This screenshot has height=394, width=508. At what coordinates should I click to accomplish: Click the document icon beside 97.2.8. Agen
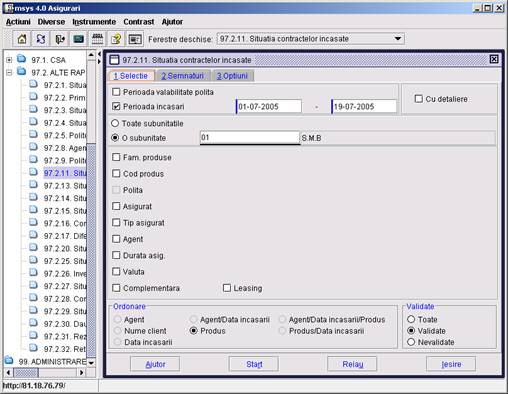[x=33, y=147]
